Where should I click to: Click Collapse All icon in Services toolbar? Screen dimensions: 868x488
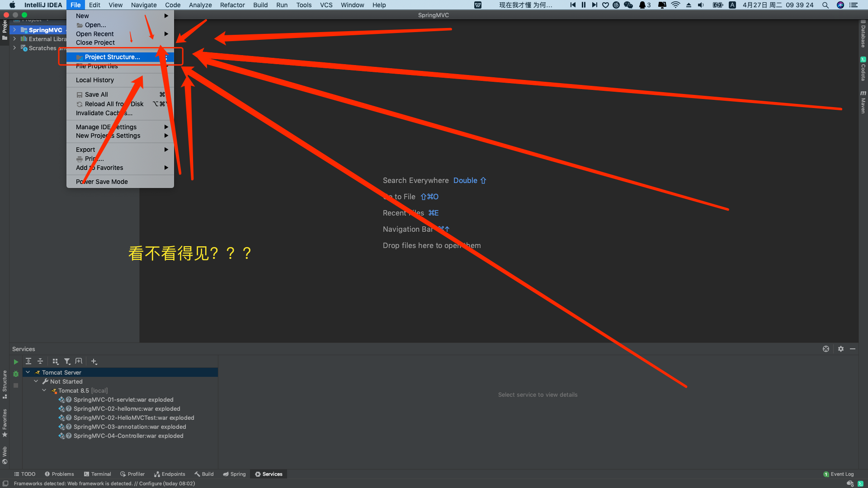pos(40,361)
